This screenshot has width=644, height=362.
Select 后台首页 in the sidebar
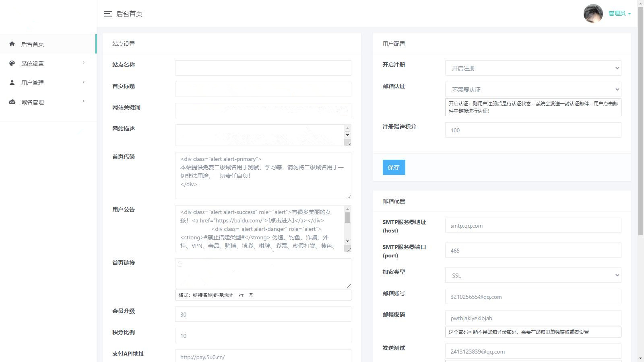click(33, 44)
